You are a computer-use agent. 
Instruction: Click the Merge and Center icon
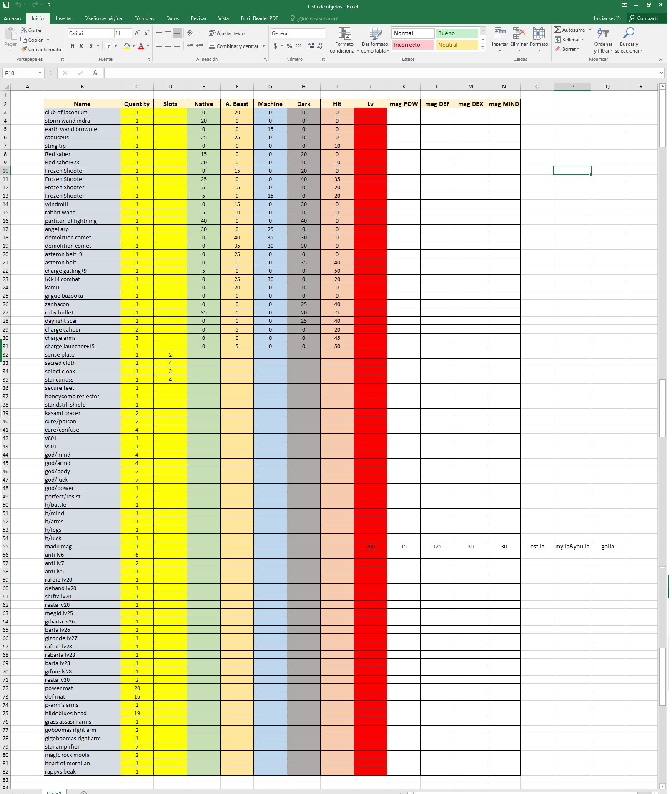click(x=212, y=46)
